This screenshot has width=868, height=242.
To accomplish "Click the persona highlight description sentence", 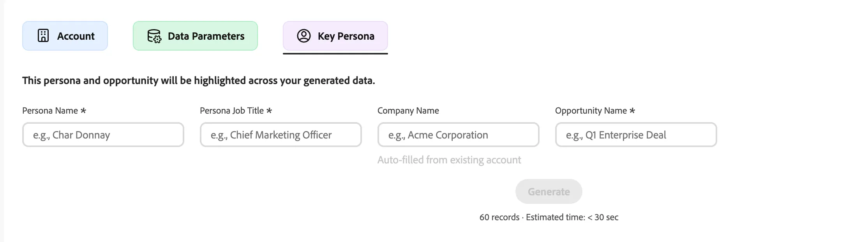I will (199, 81).
